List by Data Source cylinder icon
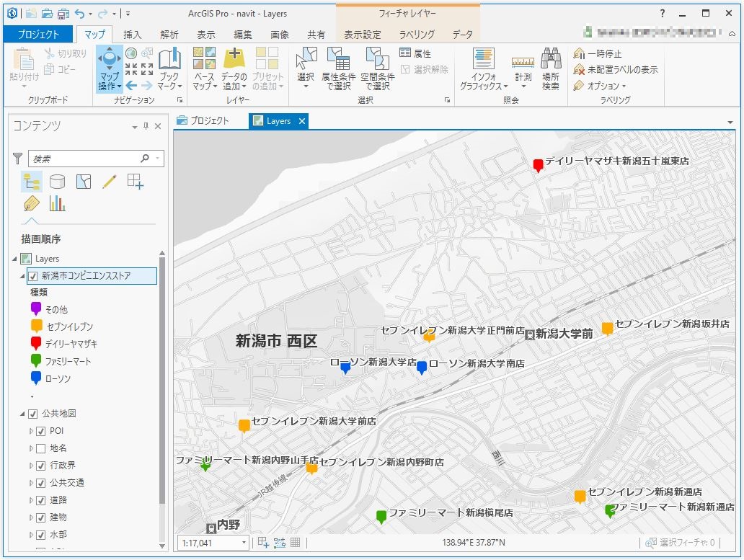 click(x=58, y=182)
